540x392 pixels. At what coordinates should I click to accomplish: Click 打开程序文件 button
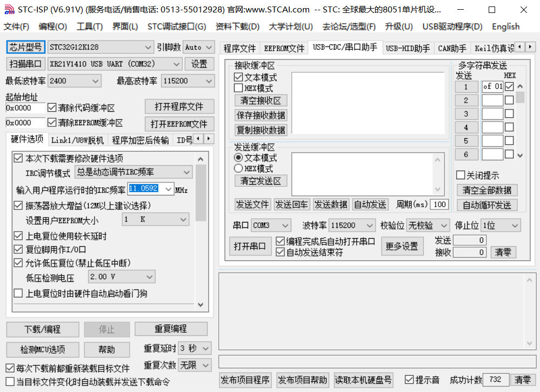pos(179,106)
